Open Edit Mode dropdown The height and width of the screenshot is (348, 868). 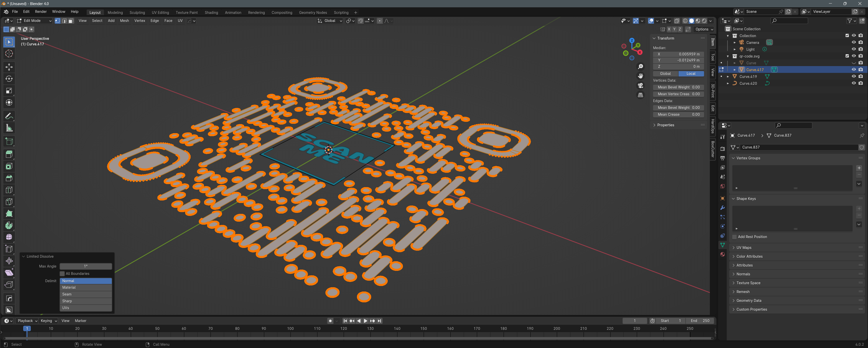click(x=34, y=21)
